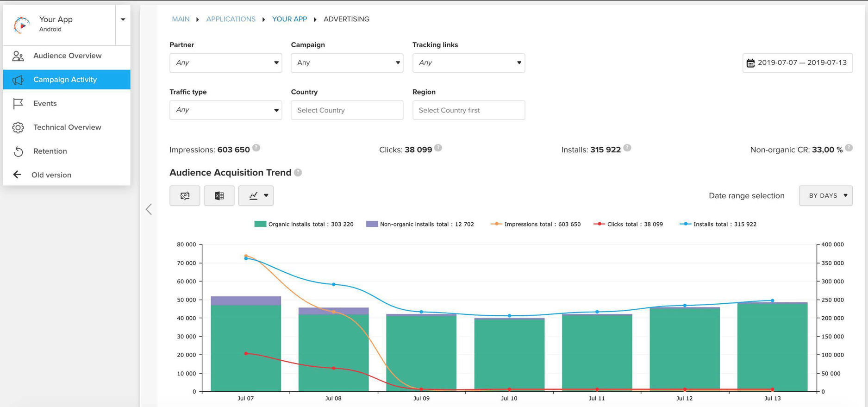868x407 pixels.
Task: Open the Partner dropdown
Action: (225, 63)
